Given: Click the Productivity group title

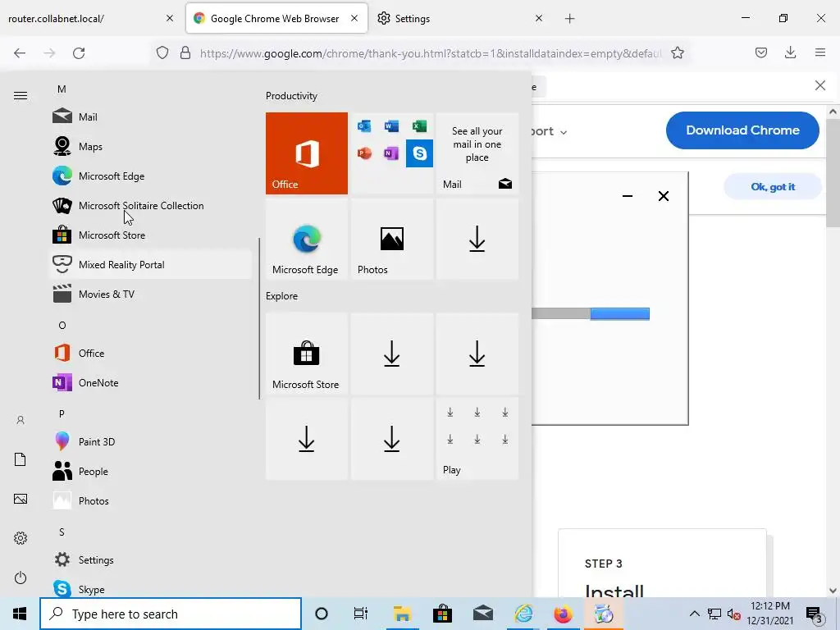Looking at the screenshot, I should coord(291,96).
